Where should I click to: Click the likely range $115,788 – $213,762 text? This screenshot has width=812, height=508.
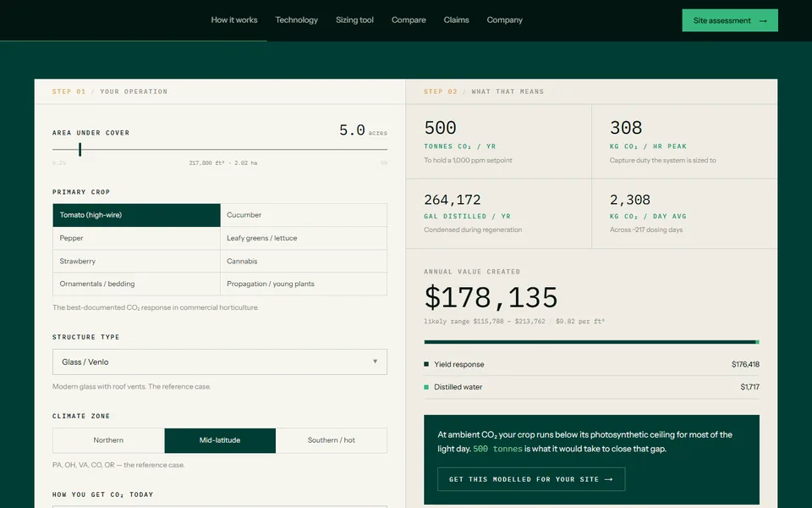click(484, 322)
